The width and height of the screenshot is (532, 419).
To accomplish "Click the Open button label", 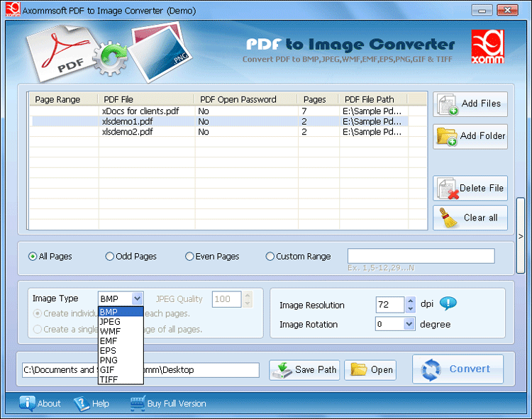I will tap(382, 370).
